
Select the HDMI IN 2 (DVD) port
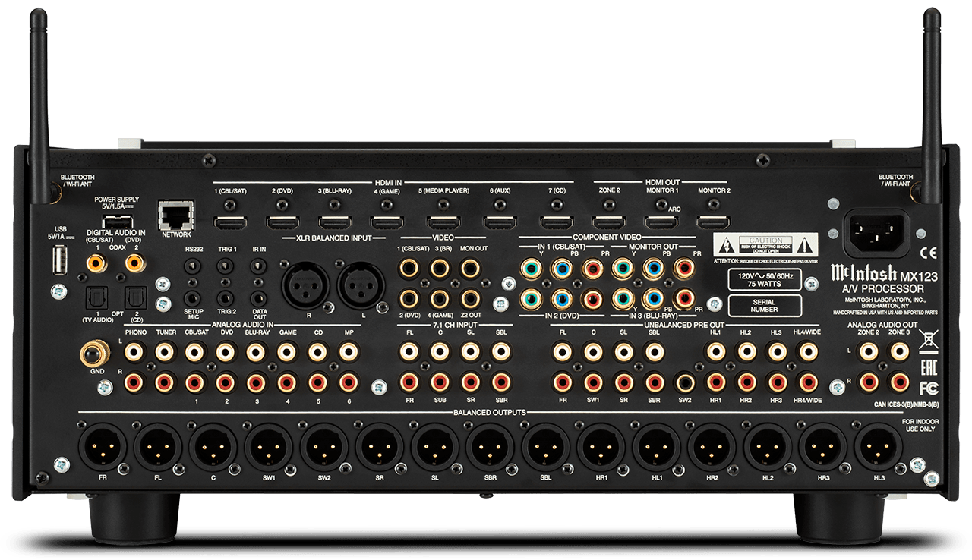click(282, 222)
